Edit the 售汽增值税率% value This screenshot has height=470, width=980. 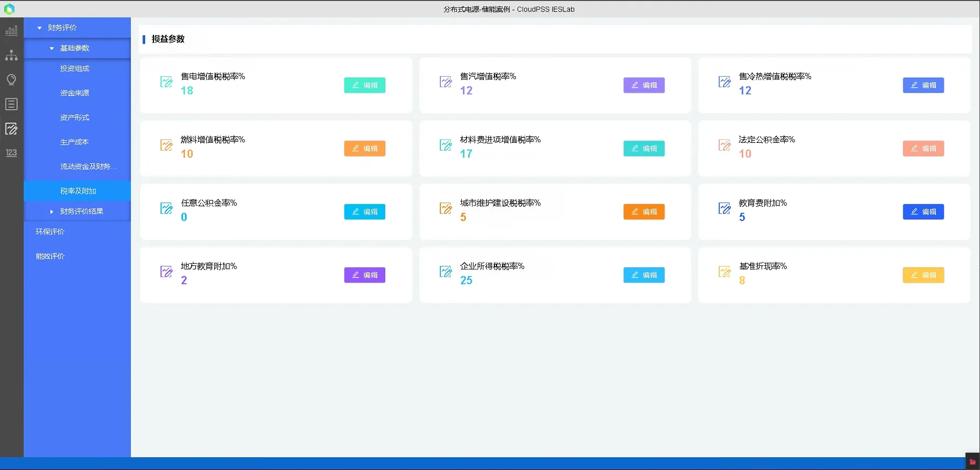(644, 85)
